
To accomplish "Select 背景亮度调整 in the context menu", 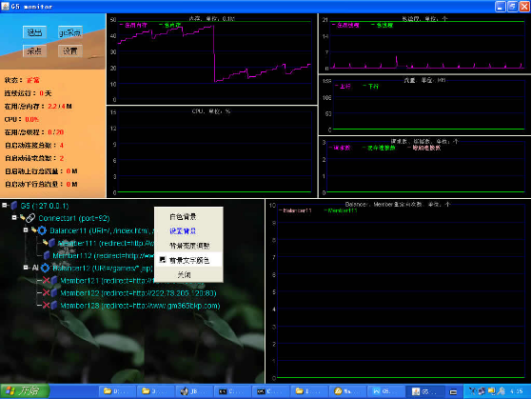I will [x=189, y=246].
